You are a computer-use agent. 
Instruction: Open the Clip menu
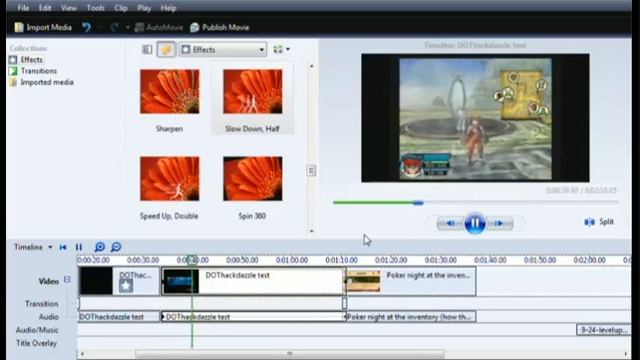click(x=120, y=8)
